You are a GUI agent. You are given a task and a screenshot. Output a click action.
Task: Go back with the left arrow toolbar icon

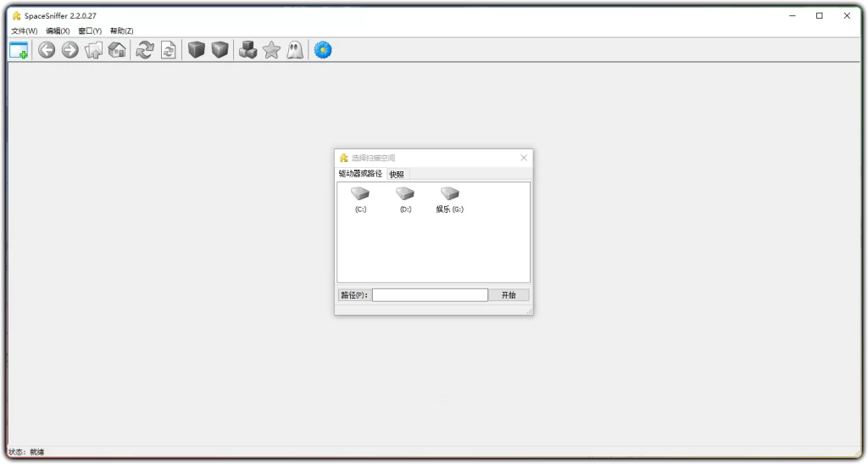(47, 50)
